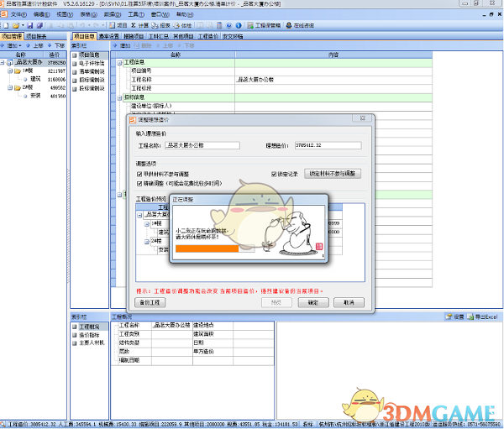Open the 工具(T) menu
504x429 pixels.
click(x=136, y=14)
